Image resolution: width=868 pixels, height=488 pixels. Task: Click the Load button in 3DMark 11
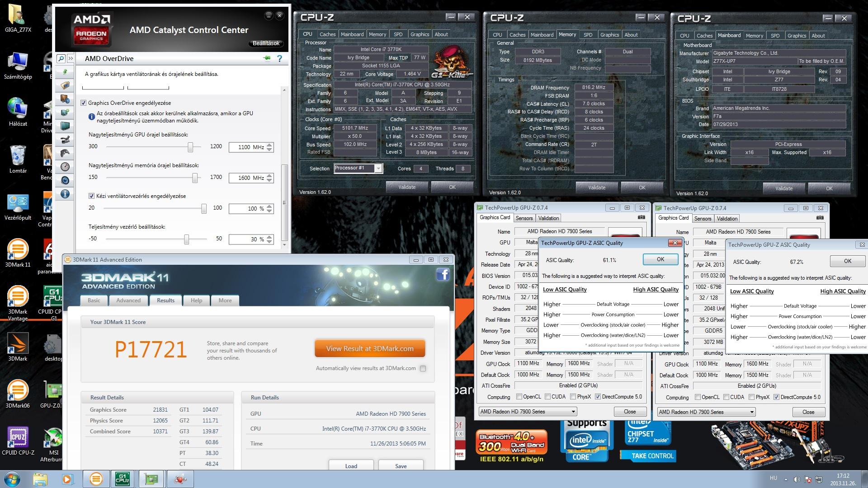[x=351, y=466]
